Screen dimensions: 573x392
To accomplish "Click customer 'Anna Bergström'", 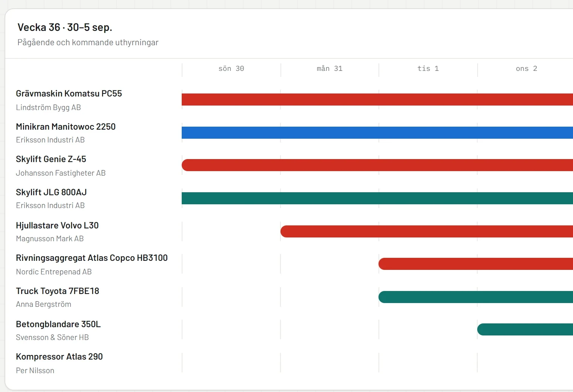I will 43,304.
